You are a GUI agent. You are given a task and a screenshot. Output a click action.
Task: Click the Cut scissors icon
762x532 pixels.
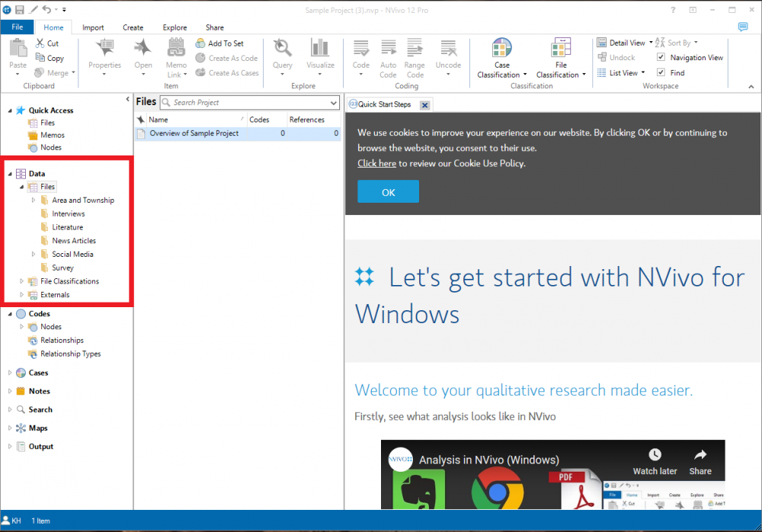click(40, 43)
